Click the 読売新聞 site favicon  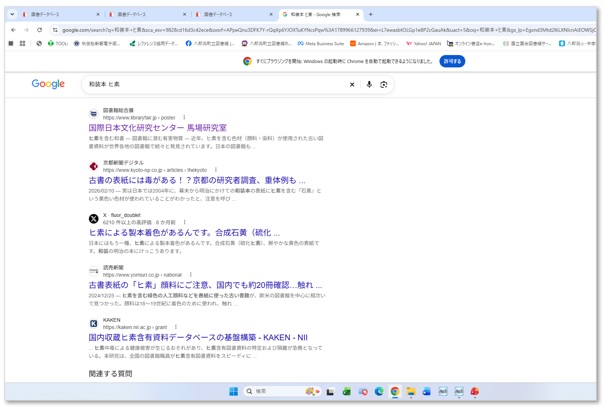coord(94,271)
